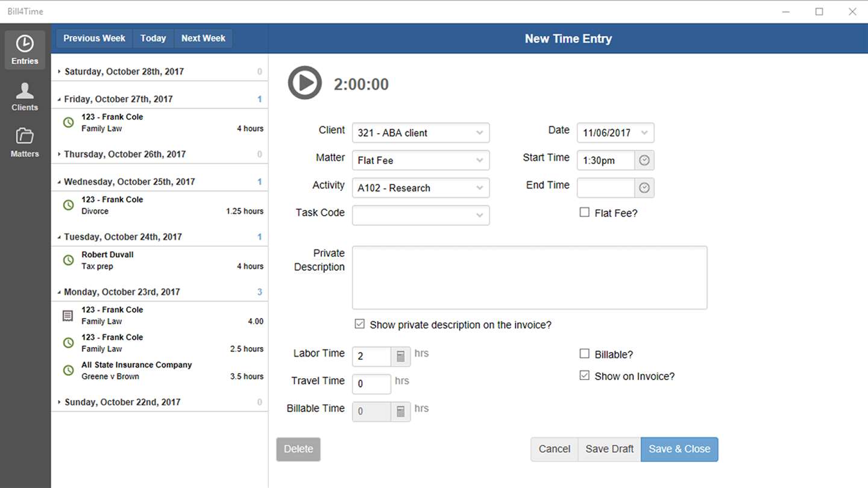Click the Save & Close button
Viewport: 868px width, 488px height.
pos(679,449)
